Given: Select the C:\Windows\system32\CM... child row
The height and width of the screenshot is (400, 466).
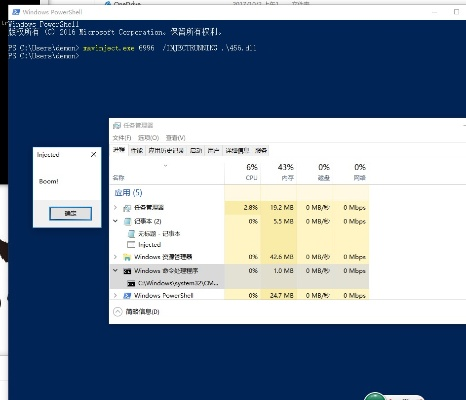Looking at the screenshot, I should click(x=240, y=283).
